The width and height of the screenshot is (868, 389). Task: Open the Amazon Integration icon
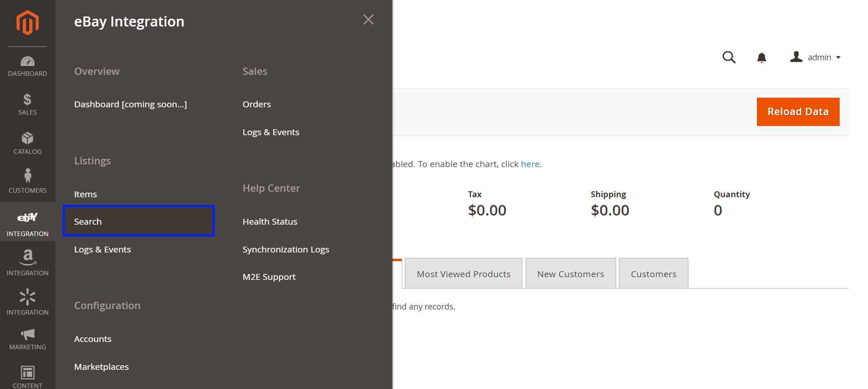[x=27, y=263]
